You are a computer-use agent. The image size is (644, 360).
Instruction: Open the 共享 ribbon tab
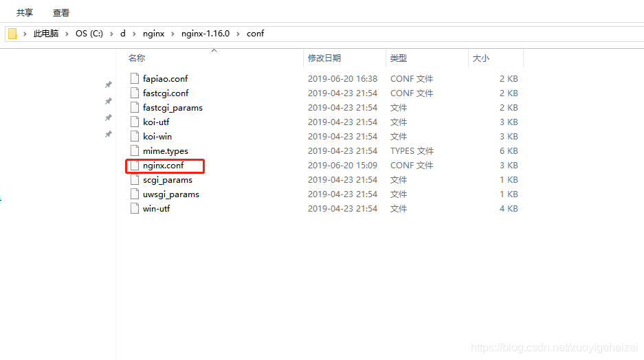point(25,13)
